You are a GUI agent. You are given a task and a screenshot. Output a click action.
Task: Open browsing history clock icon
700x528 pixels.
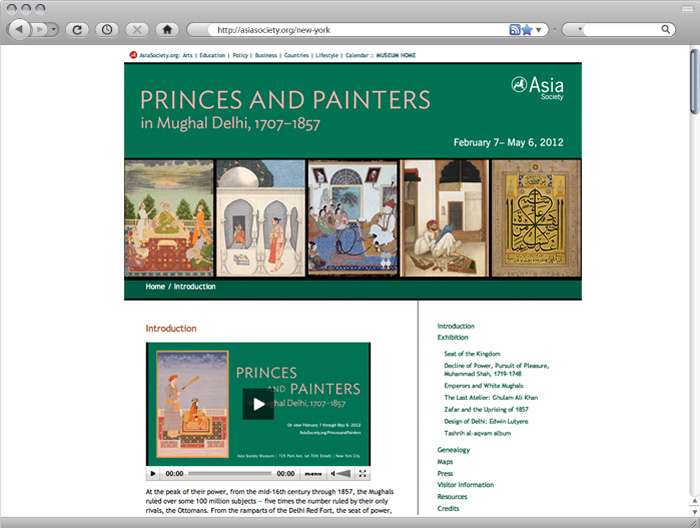click(x=107, y=30)
